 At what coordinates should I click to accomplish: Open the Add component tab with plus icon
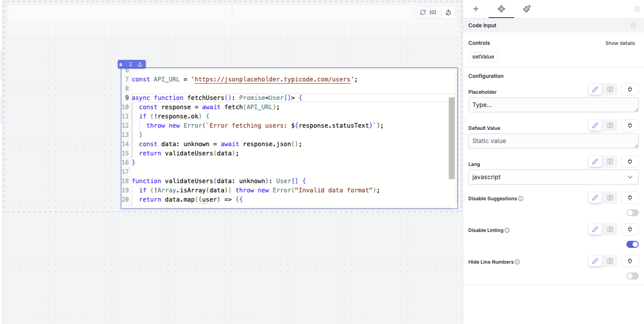coord(475,9)
